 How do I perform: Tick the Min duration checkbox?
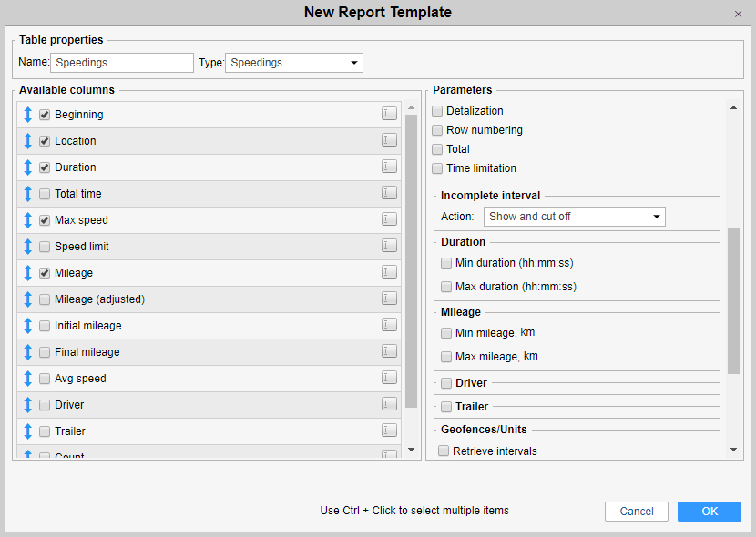point(446,263)
